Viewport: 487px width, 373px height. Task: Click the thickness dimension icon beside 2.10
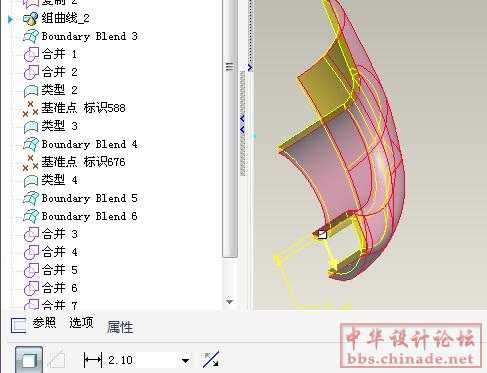click(x=93, y=360)
